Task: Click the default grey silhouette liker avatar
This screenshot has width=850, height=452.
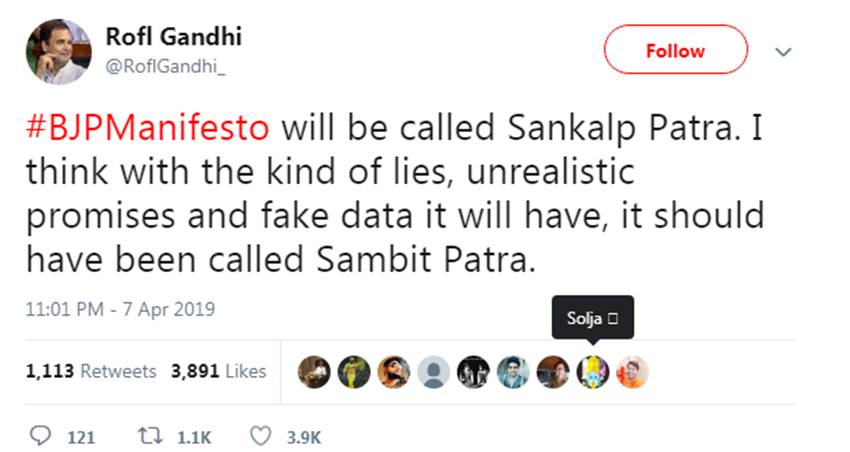Action: [x=433, y=371]
